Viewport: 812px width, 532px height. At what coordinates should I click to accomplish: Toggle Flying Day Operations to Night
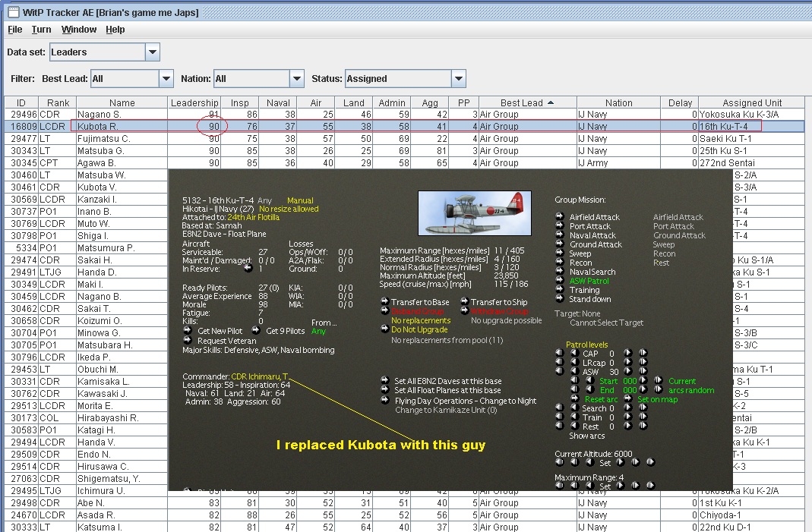(385, 401)
